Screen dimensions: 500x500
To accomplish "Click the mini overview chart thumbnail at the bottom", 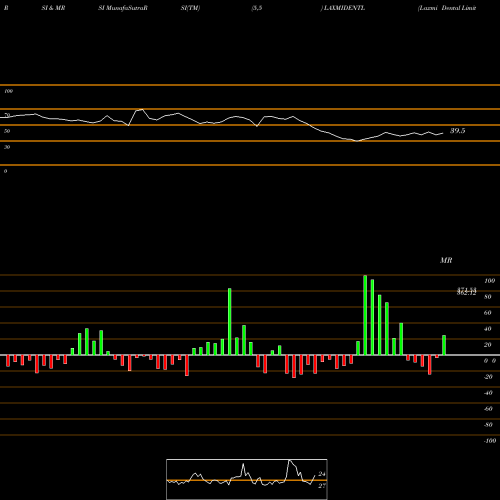I will [x=247, y=479].
